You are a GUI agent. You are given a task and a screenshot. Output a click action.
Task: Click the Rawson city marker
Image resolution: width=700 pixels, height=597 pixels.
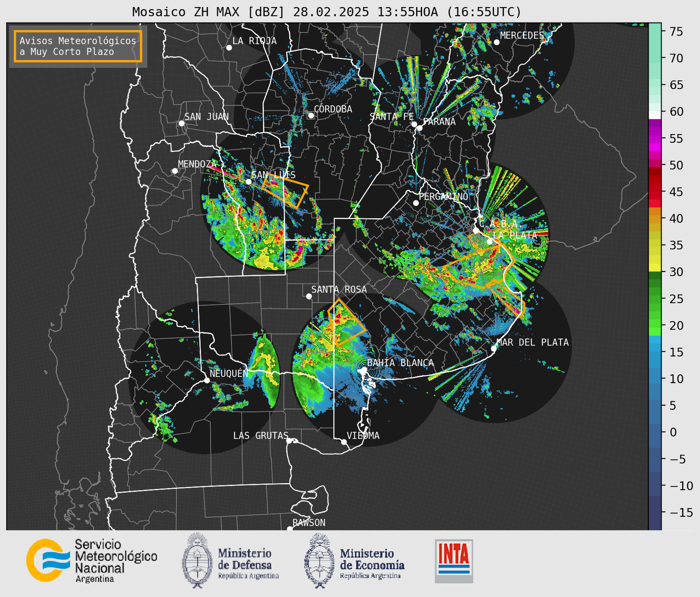[290, 529]
